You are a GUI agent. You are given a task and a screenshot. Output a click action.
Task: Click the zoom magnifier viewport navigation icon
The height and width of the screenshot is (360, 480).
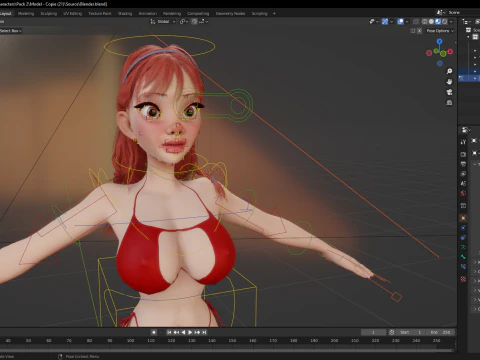pos(449,71)
